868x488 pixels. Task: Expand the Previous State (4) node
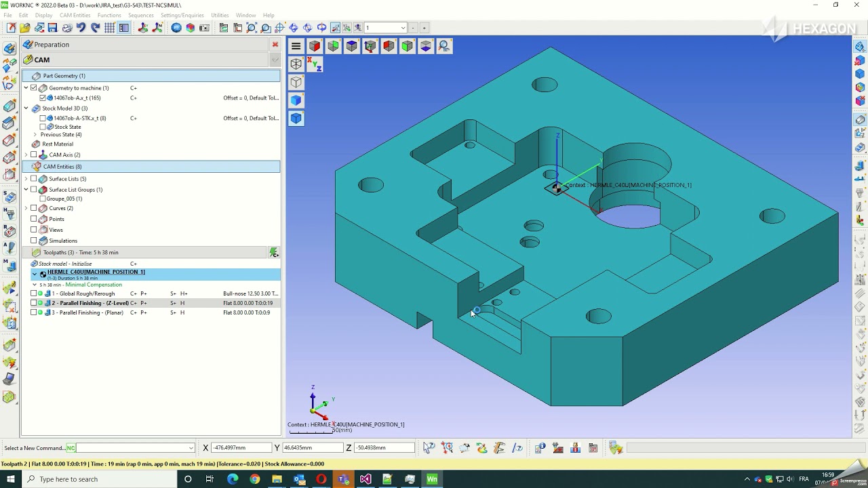35,134
